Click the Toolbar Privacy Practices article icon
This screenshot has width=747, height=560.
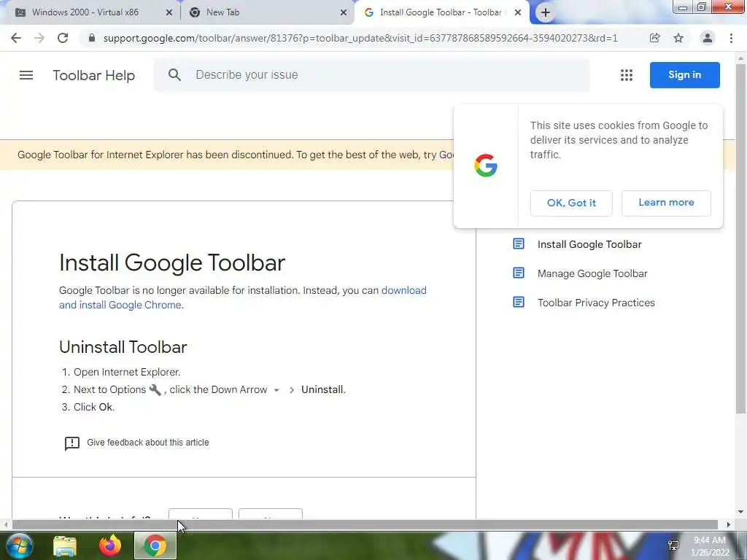(519, 302)
